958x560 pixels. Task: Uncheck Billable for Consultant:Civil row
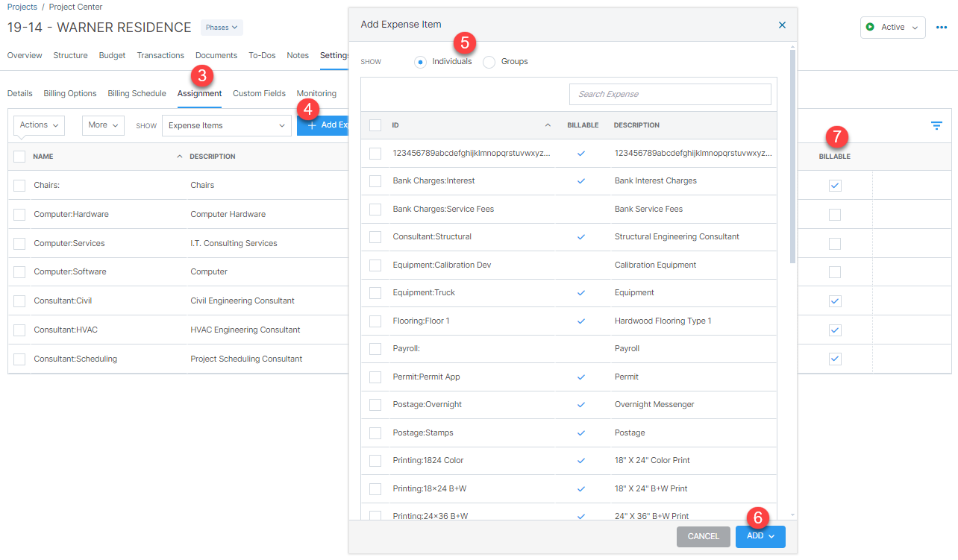[835, 301]
